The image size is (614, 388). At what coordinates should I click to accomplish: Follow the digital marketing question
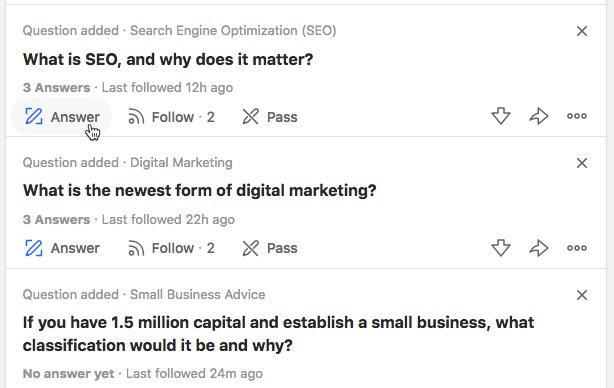pos(172,248)
